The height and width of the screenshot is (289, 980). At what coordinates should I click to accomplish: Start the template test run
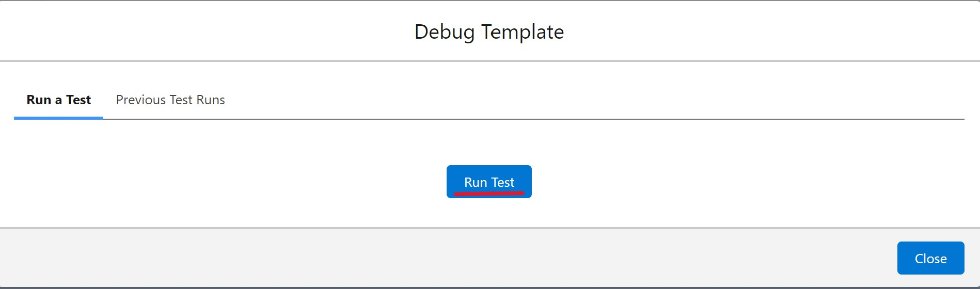(x=489, y=182)
